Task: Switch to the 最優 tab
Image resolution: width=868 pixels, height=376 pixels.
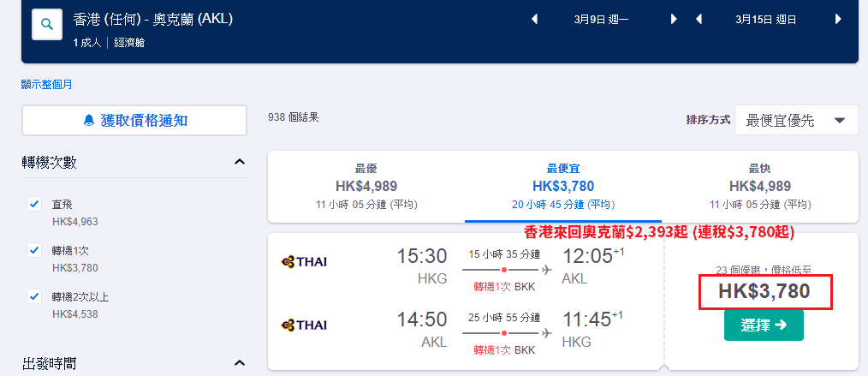Action: coord(366,187)
